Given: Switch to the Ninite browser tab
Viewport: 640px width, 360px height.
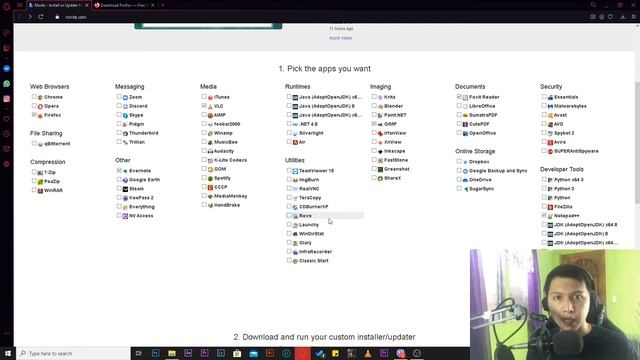Looking at the screenshot, I should 58,5.
